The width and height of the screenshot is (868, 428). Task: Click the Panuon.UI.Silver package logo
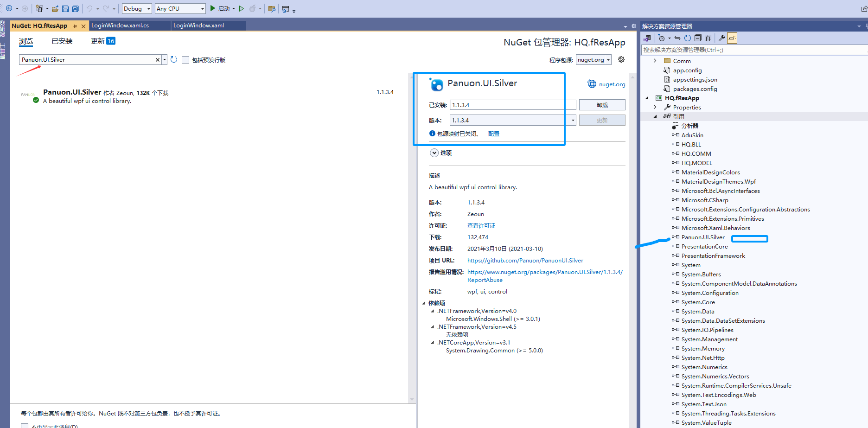pyautogui.click(x=436, y=84)
